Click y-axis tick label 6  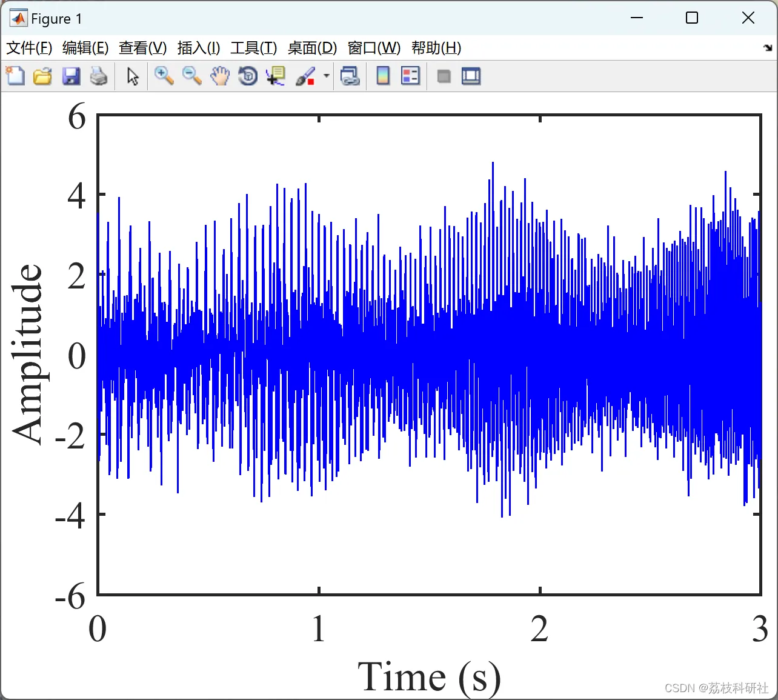point(76,116)
